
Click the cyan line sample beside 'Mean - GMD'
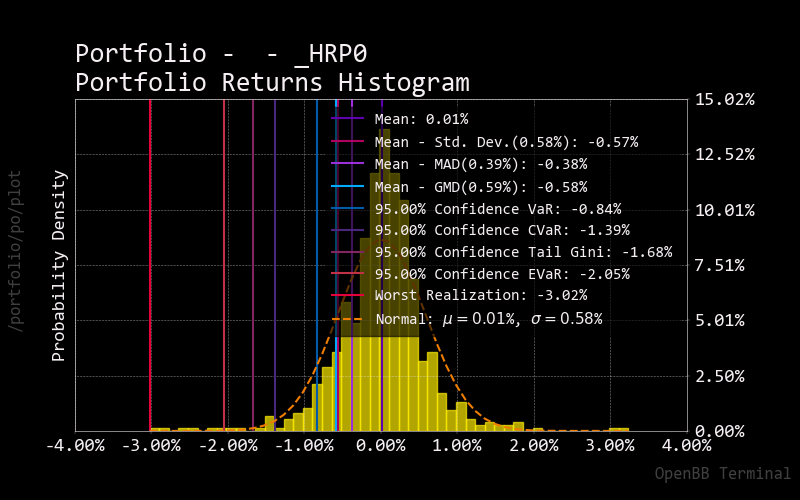[x=347, y=186]
